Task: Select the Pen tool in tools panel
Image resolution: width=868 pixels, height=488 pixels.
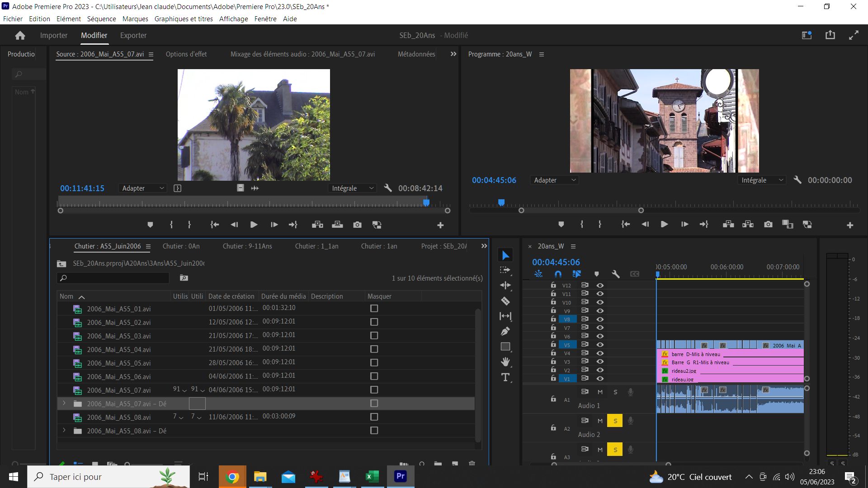Action: tap(505, 331)
